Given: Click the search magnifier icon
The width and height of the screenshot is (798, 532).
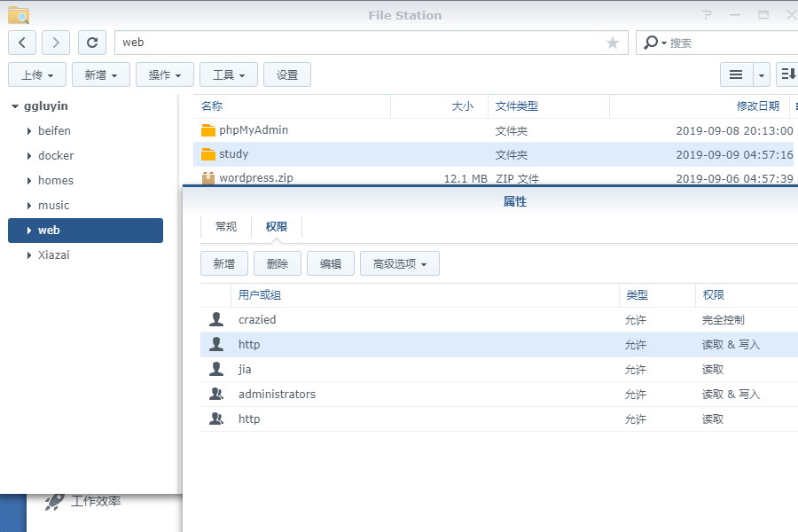Looking at the screenshot, I should 650,43.
